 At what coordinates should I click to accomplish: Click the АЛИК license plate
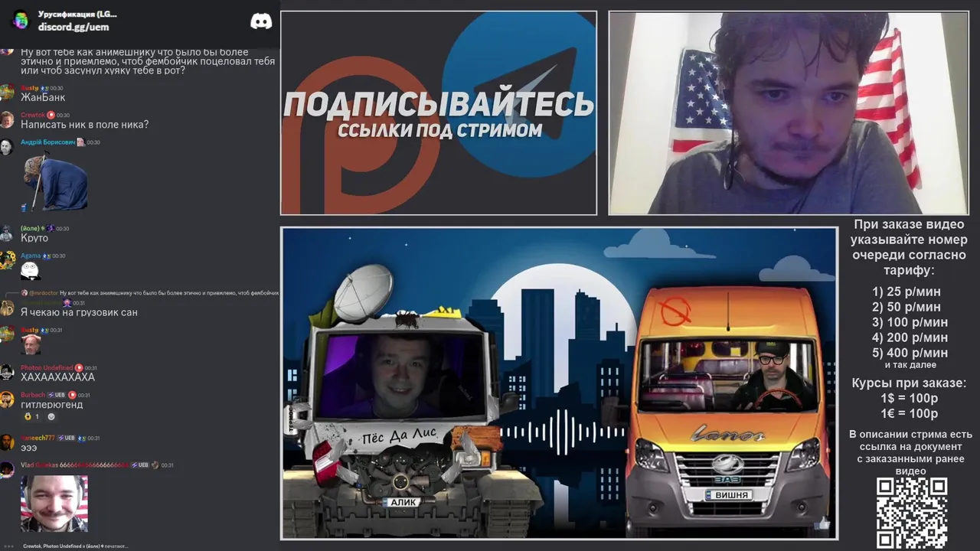point(403,502)
